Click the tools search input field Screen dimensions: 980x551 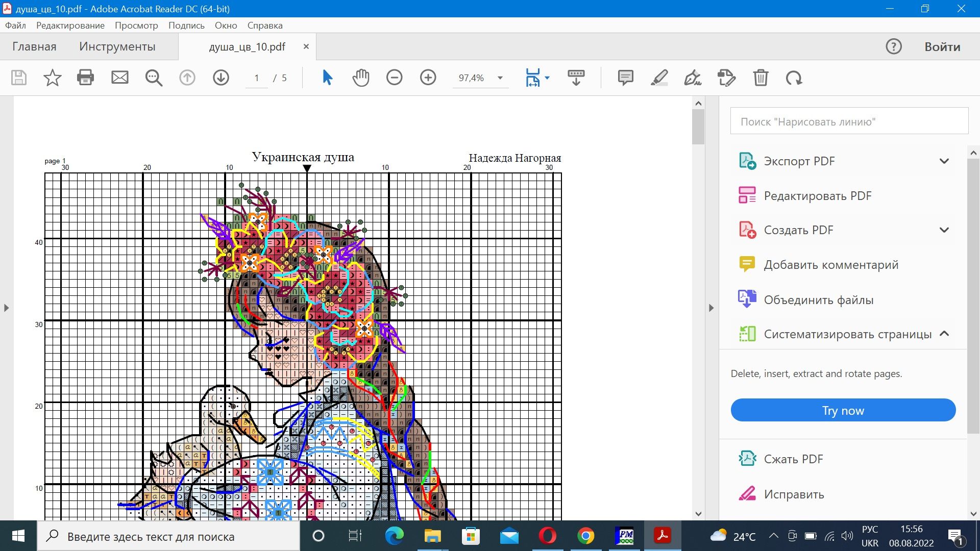click(849, 121)
